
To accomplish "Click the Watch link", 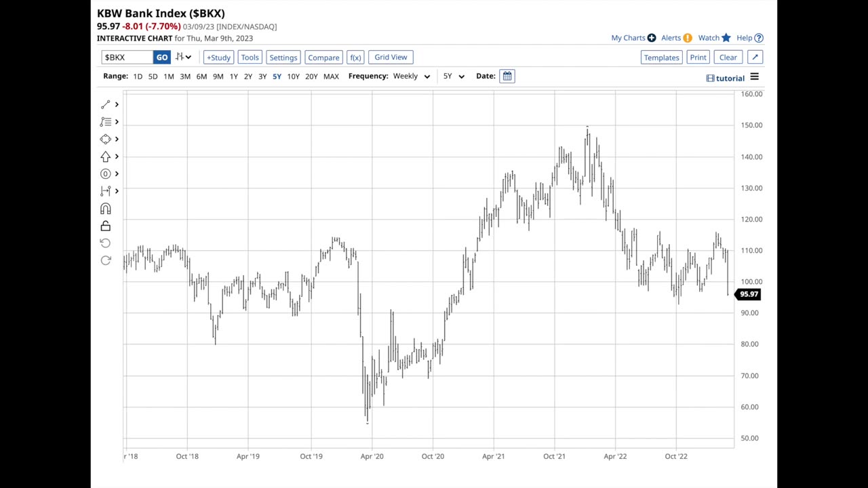I will [709, 38].
